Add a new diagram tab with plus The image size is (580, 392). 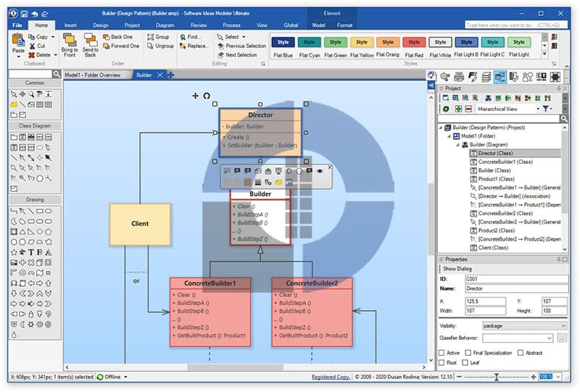(x=171, y=75)
